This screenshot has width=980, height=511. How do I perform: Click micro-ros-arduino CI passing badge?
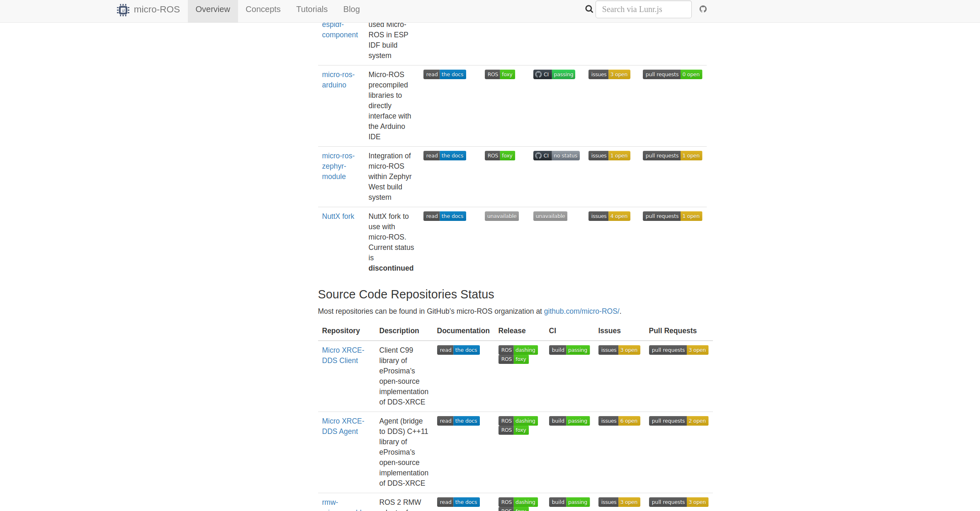click(x=554, y=75)
